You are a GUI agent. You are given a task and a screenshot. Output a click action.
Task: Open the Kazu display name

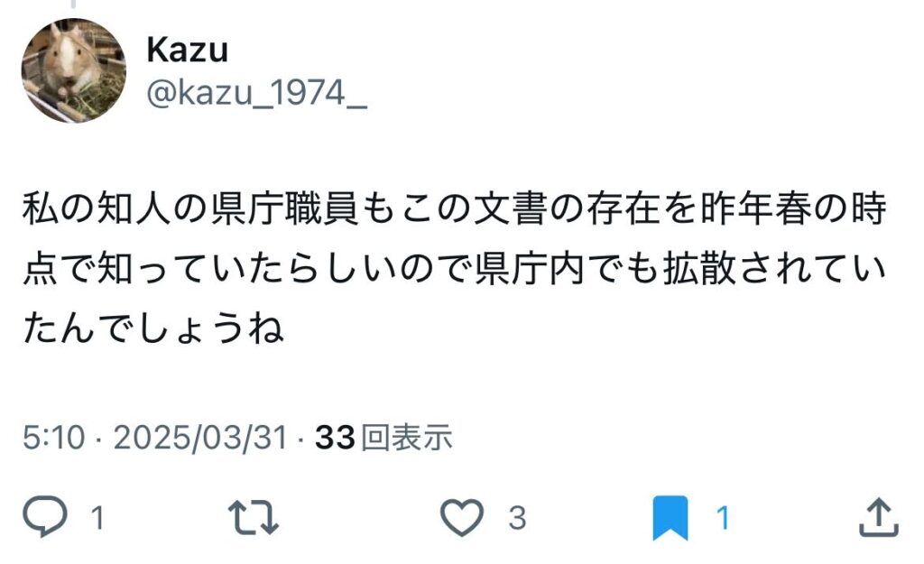(x=187, y=50)
